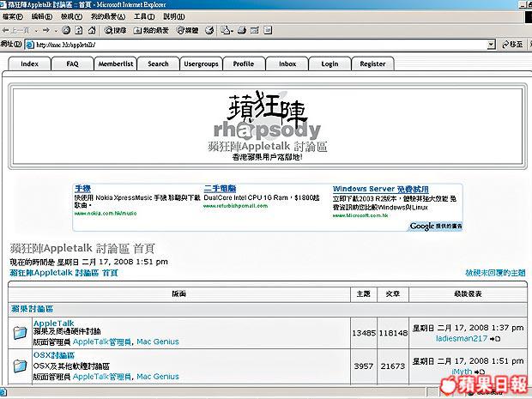Click the IE Back arrow button
532x399 pixels.
pos(15,31)
